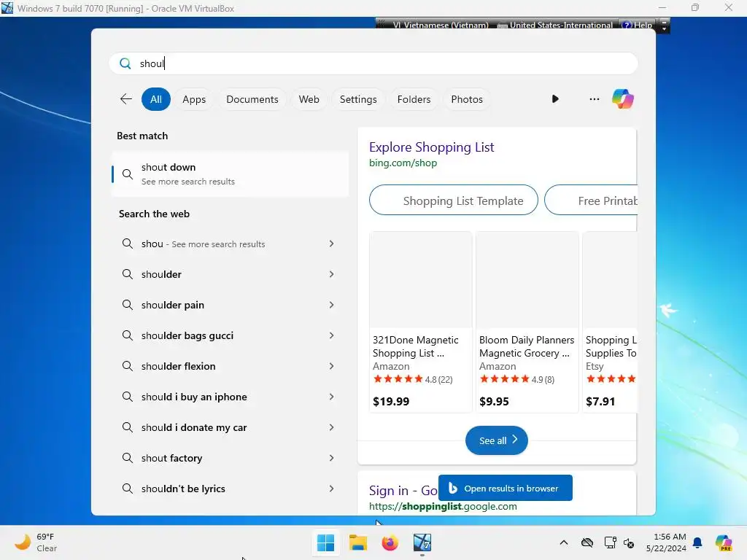This screenshot has height=560, width=747.
Task: Expand 'shout factory' suggestion chevron
Action: [332, 458]
